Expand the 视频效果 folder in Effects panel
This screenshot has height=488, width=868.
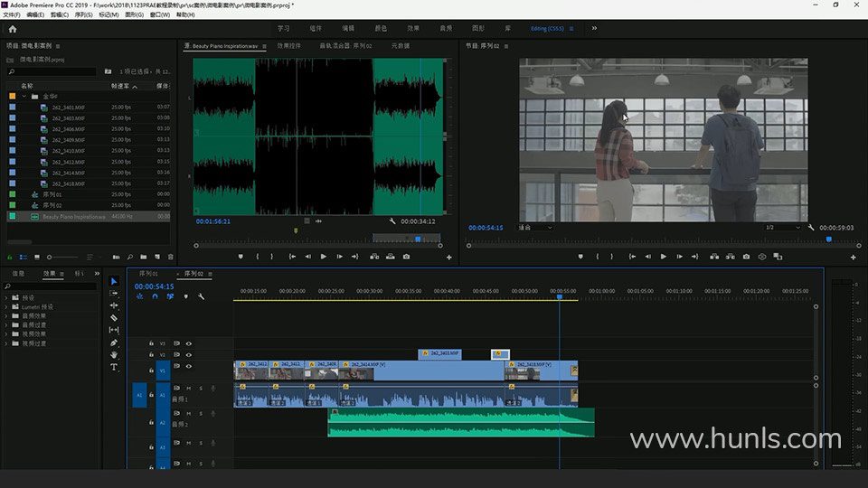click(x=6, y=333)
